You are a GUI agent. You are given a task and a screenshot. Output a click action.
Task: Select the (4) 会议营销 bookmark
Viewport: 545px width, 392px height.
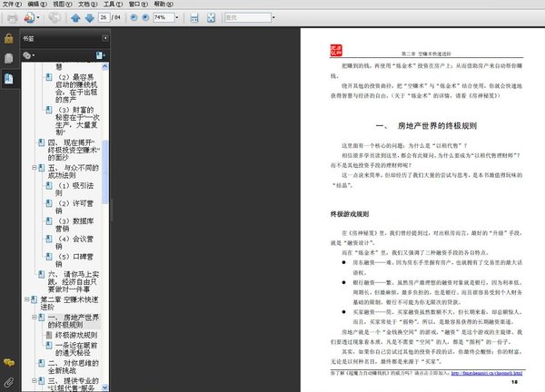point(74,240)
